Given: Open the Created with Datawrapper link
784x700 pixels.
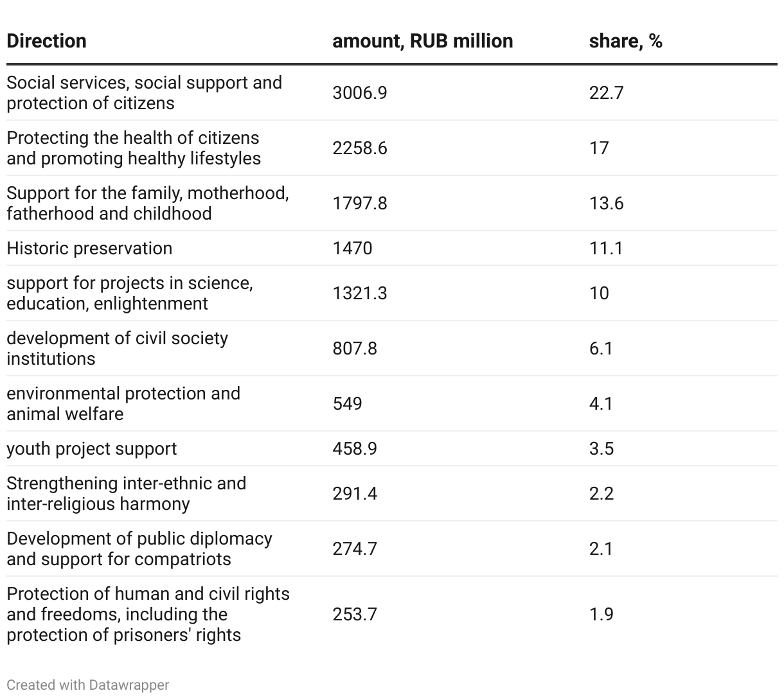Looking at the screenshot, I should coord(88,685).
